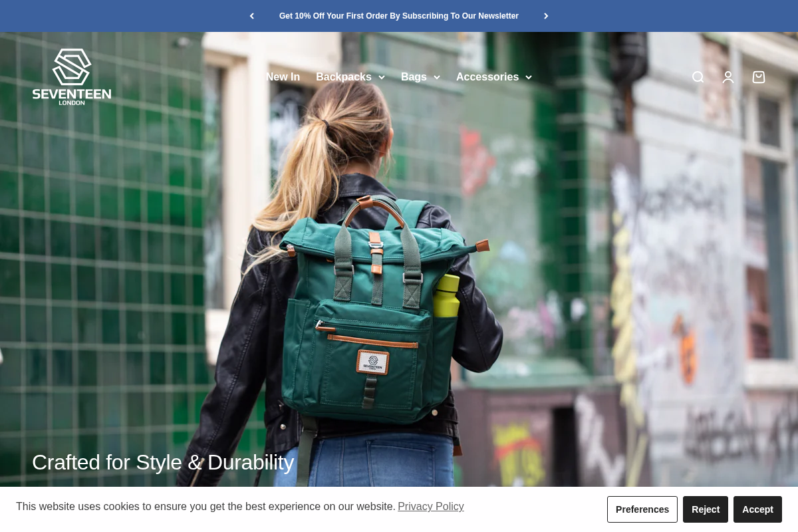The image size is (798, 532).
Task: Open the account login page
Action: [728, 77]
